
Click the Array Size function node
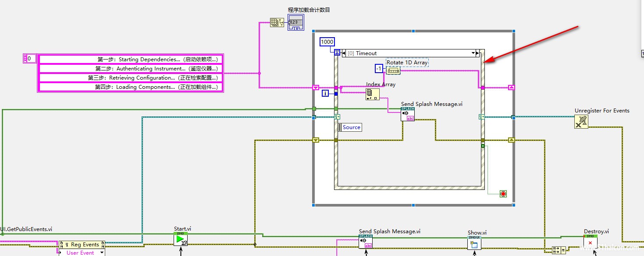(x=277, y=22)
